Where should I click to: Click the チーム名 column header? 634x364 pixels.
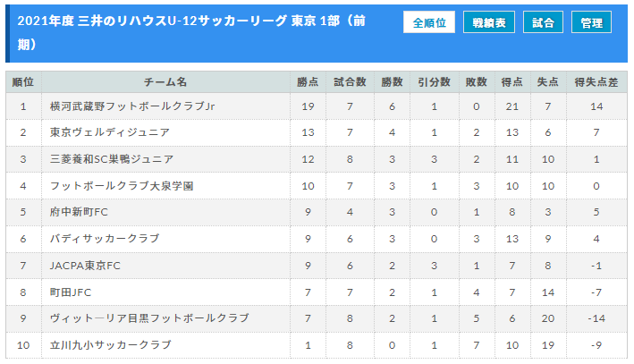(165, 82)
